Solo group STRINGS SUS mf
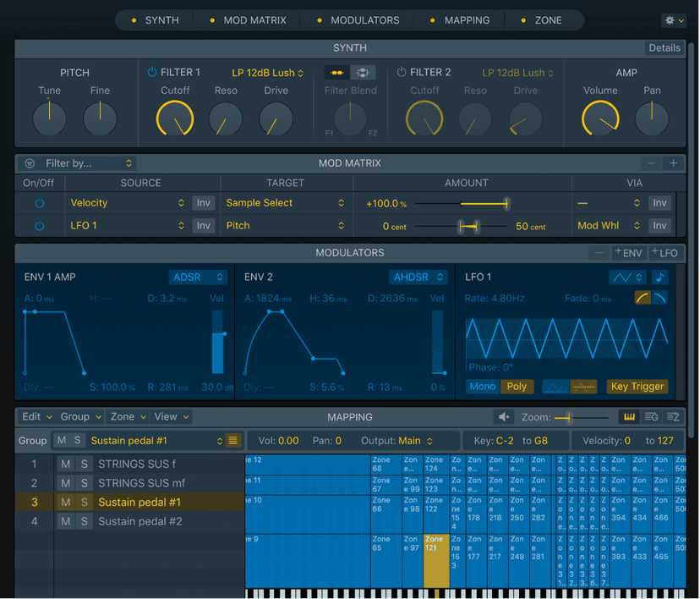The image size is (700, 599). pyautogui.click(x=84, y=483)
